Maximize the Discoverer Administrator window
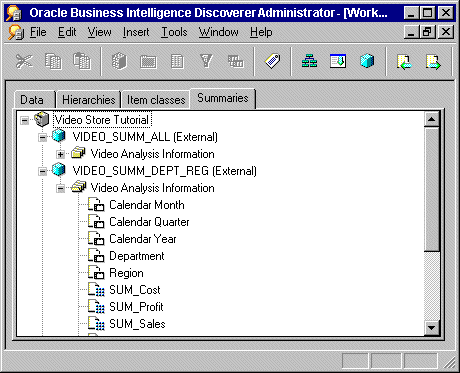The image size is (460, 373). 428,13
